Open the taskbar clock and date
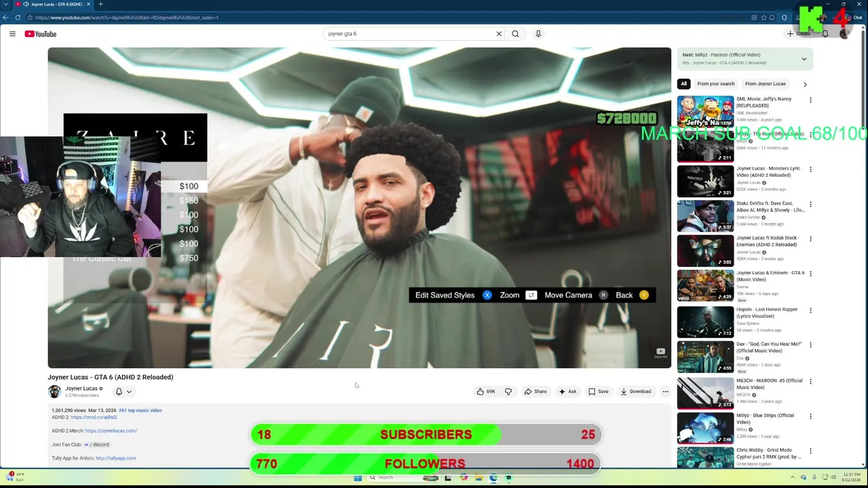This screenshot has width=868, height=488. tap(852, 477)
